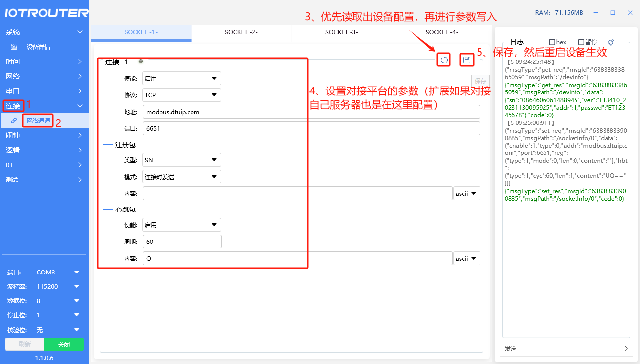Click the link icon beside 网络通道
640x364 pixels.
[x=14, y=121]
